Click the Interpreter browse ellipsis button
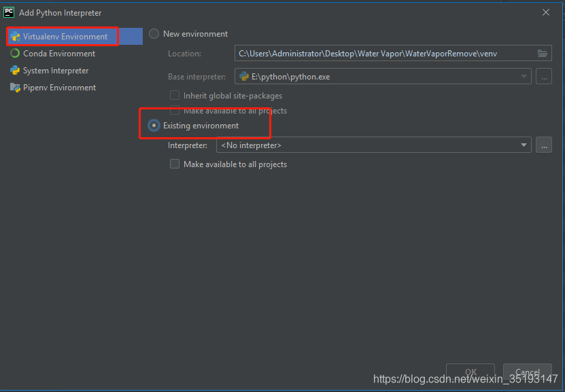The image size is (565, 392). pyautogui.click(x=544, y=145)
